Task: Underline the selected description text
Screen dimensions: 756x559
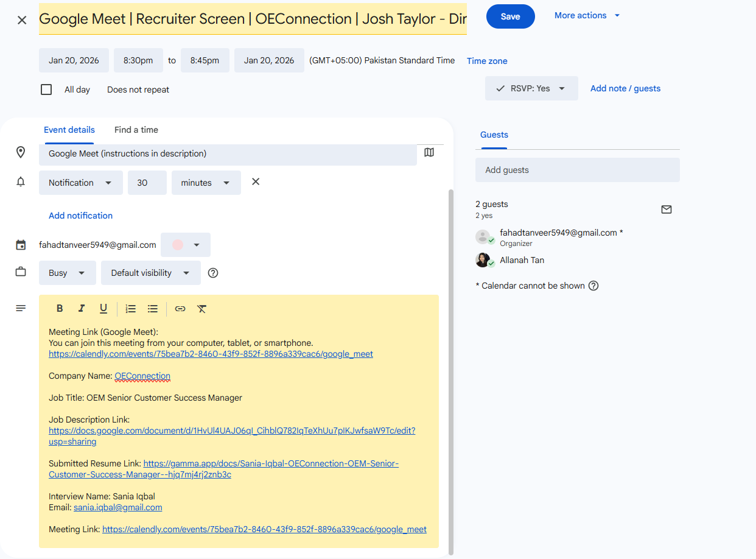Action: 103,309
